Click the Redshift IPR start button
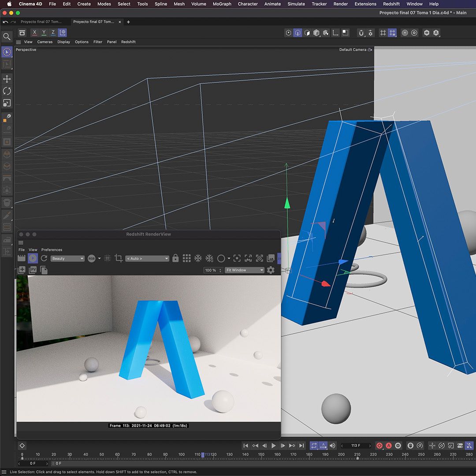 pos(33,258)
